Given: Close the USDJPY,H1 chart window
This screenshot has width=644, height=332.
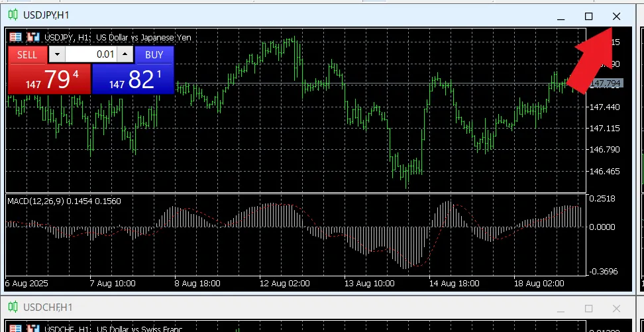Looking at the screenshot, I should [x=616, y=17].
